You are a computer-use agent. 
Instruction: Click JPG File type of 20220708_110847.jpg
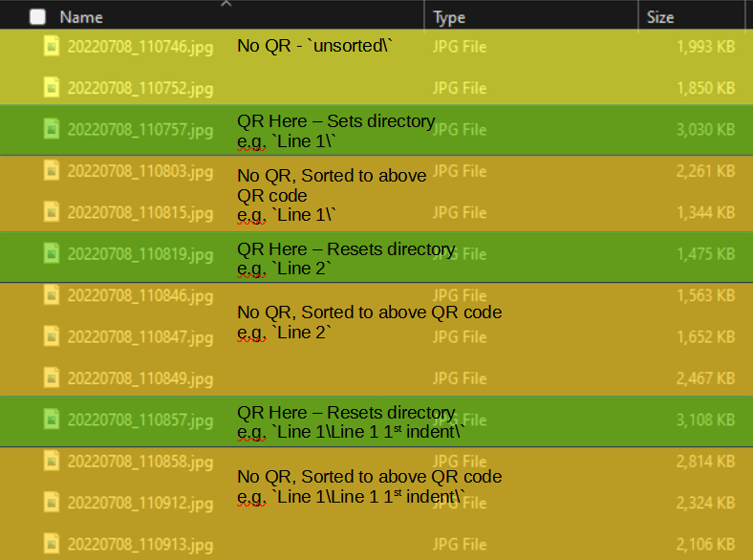click(x=460, y=336)
